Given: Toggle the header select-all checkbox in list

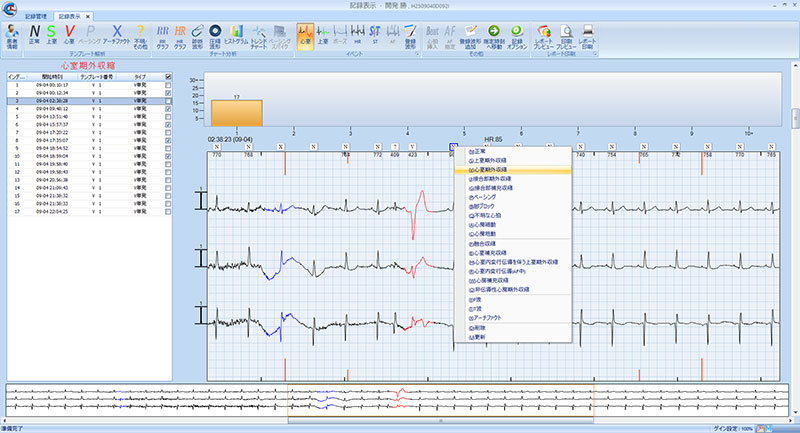Looking at the screenshot, I should point(168,77).
